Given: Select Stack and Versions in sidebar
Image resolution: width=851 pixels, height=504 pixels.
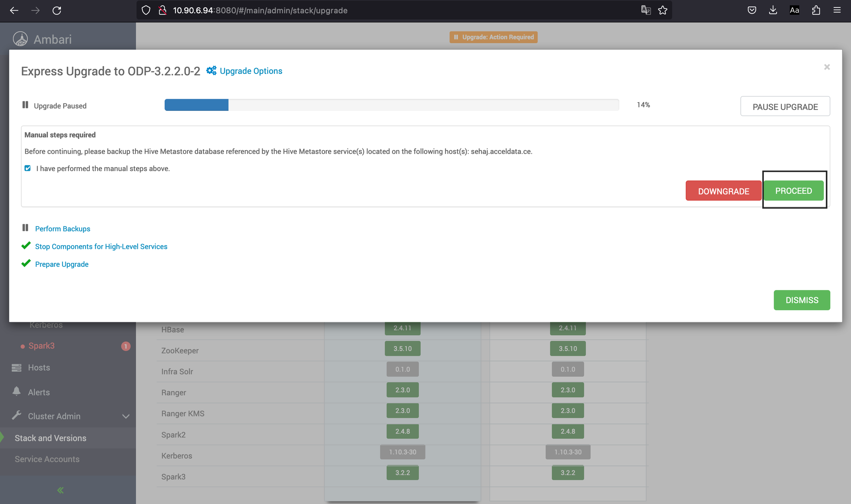Looking at the screenshot, I should (51, 438).
